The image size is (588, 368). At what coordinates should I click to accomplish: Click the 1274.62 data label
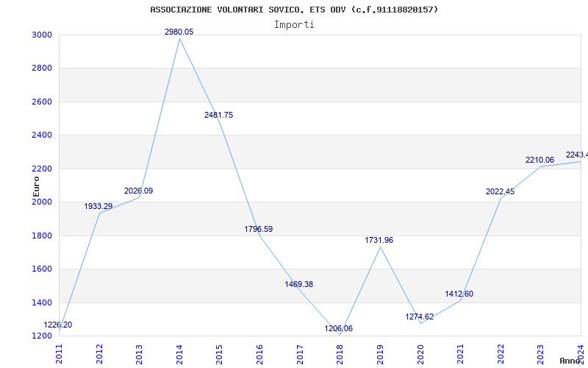(x=419, y=316)
